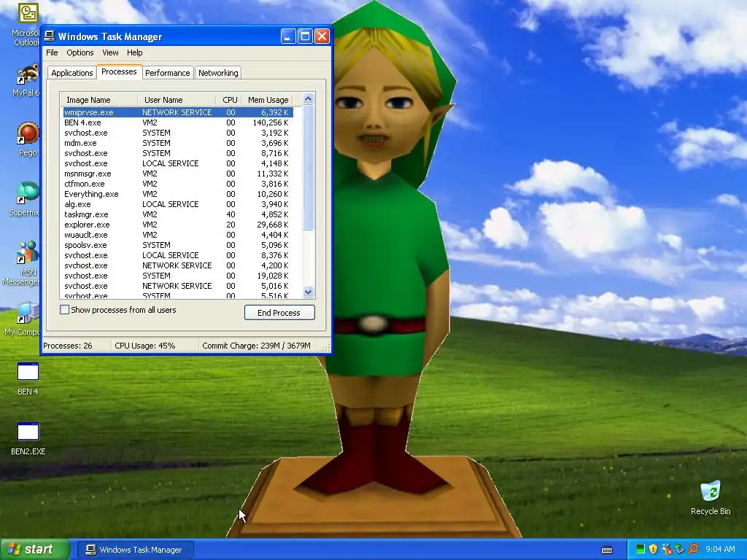The width and height of the screenshot is (747, 560).
Task: Select the wmiprvse.exe process row
Action: (x=178, y=112)
